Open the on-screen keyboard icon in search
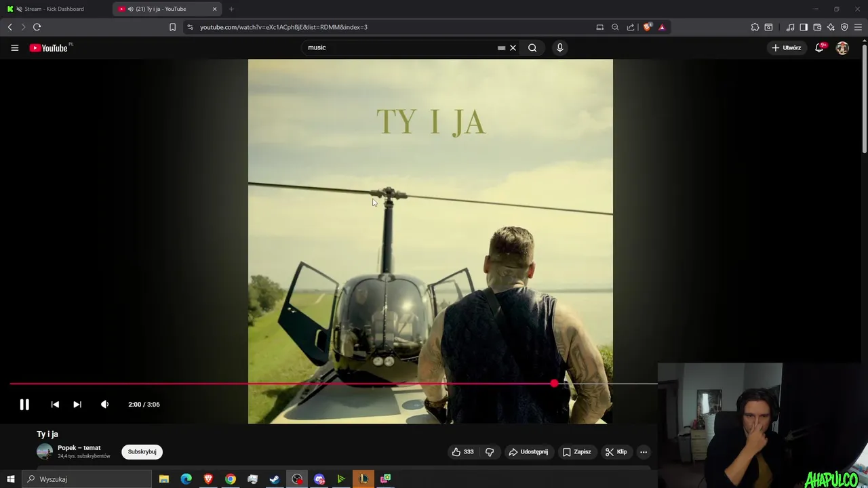 coord(501,48)
